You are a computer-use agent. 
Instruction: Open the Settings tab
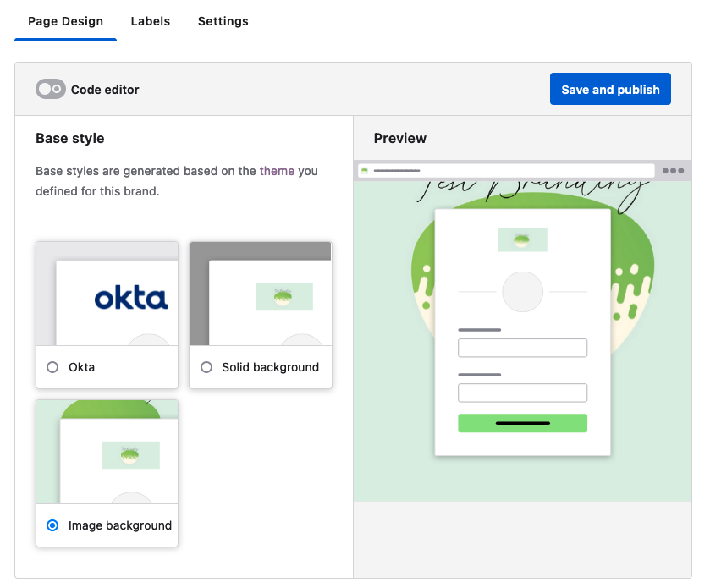click(223, 21)
